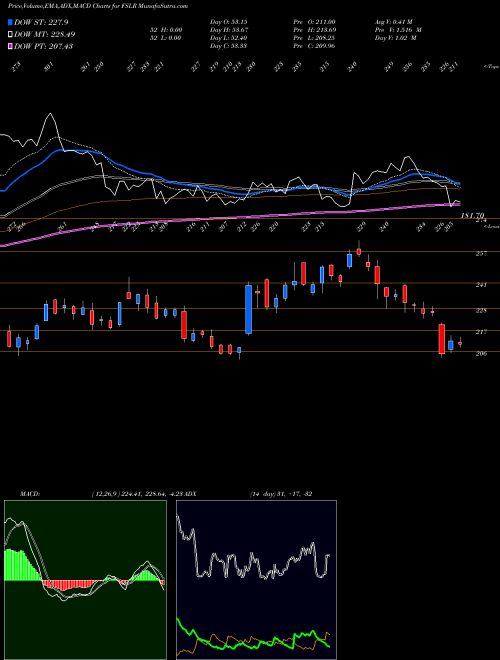Click the blue DOW ST legend square
The image size is (500, 660).
point(10,22)
